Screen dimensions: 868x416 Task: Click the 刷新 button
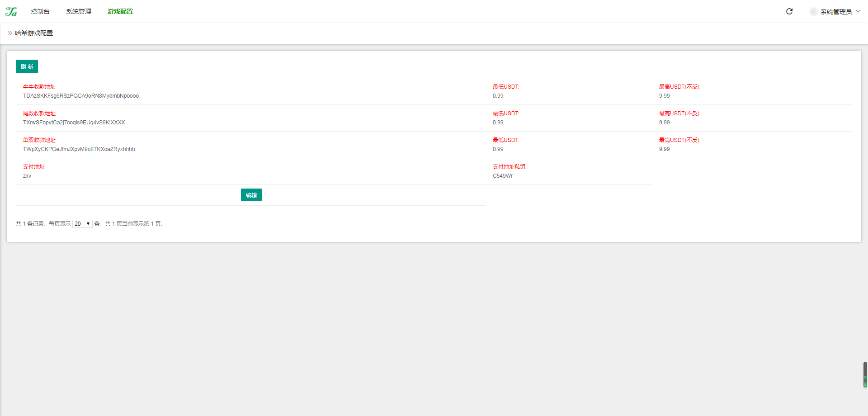pos(27,66)
